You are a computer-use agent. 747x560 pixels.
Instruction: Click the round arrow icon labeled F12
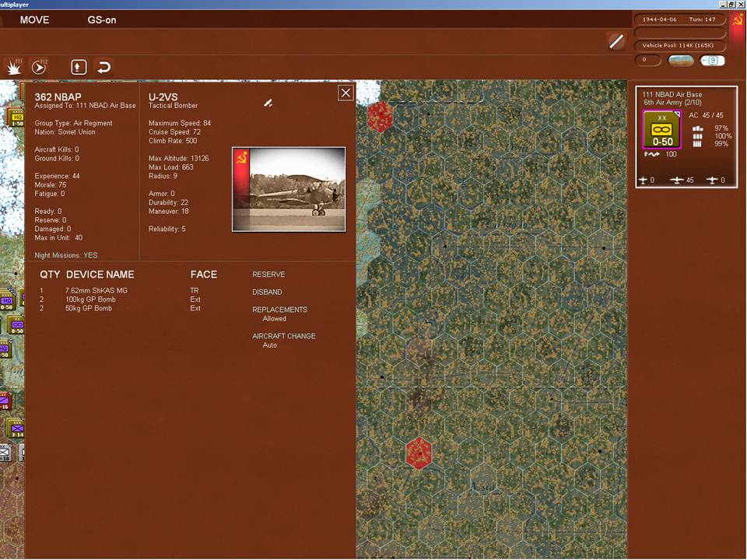39,67
